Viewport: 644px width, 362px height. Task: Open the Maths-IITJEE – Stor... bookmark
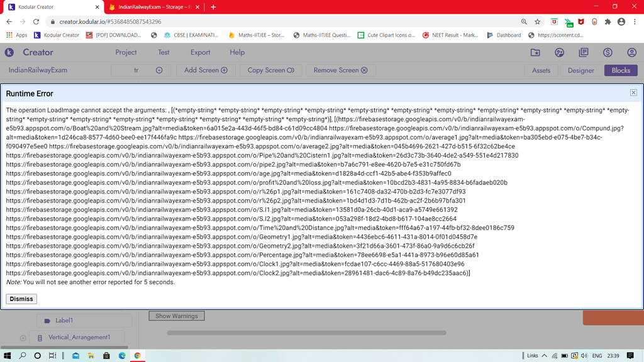pyautogui.click(x=257, y=35)
